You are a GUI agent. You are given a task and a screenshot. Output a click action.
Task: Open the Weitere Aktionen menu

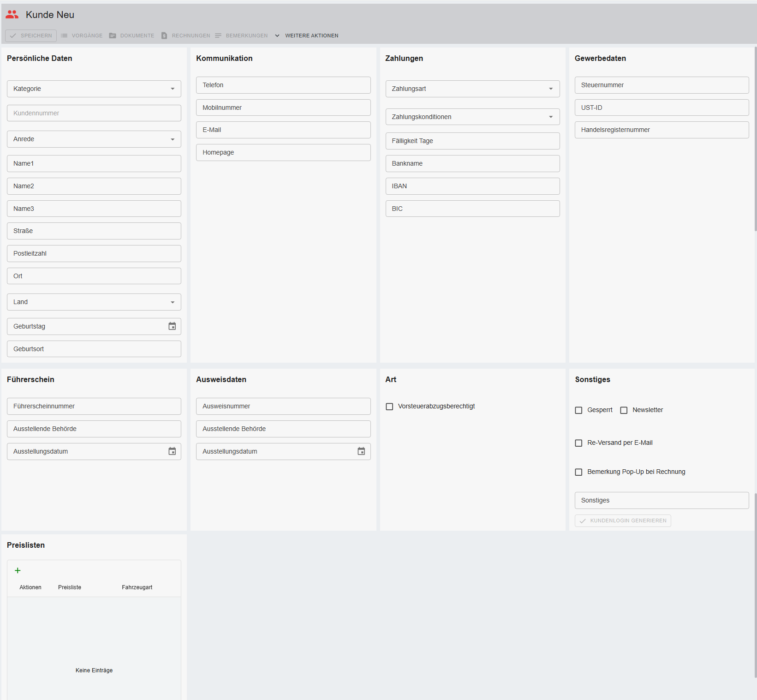tap(307, 36)
